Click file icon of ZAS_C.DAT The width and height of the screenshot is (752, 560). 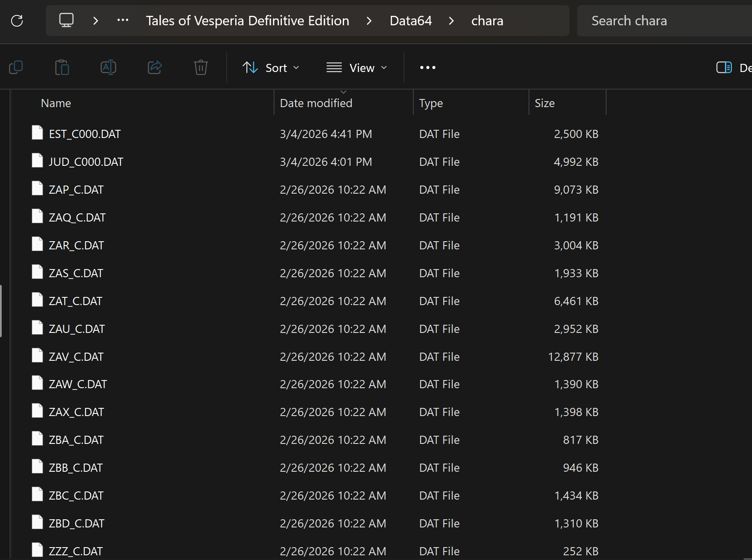pyautogui.click(x=37, y=272)
